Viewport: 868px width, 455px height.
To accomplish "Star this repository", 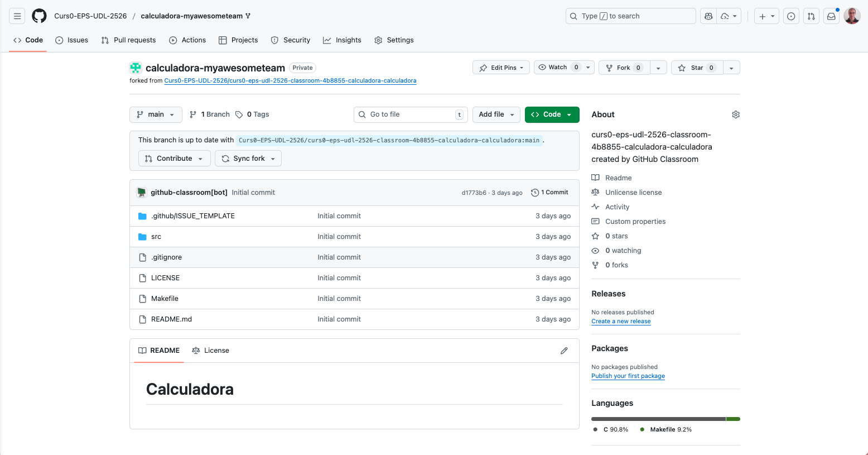I will point(697,68).
